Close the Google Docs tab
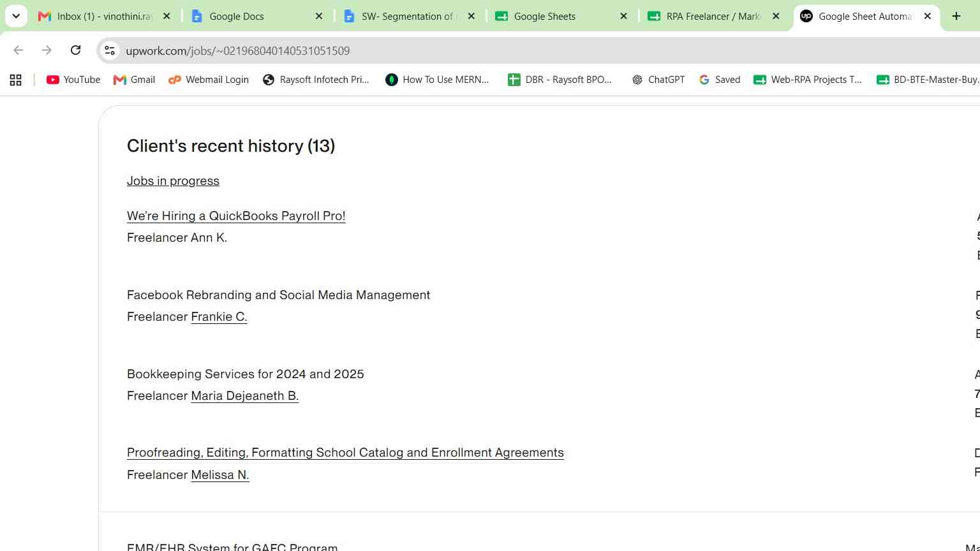The image size is (980, 551). point(319,17)
